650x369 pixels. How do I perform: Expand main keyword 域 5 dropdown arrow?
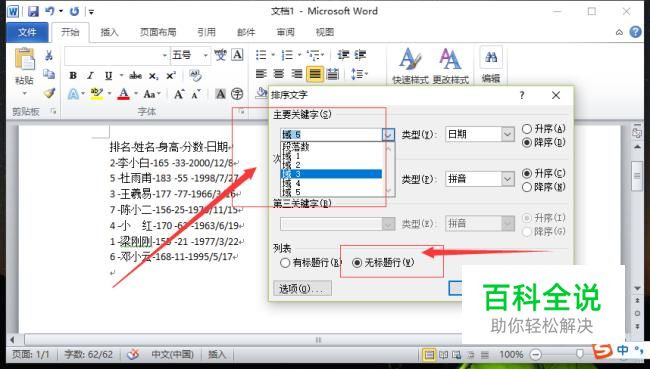coord(388,134)
